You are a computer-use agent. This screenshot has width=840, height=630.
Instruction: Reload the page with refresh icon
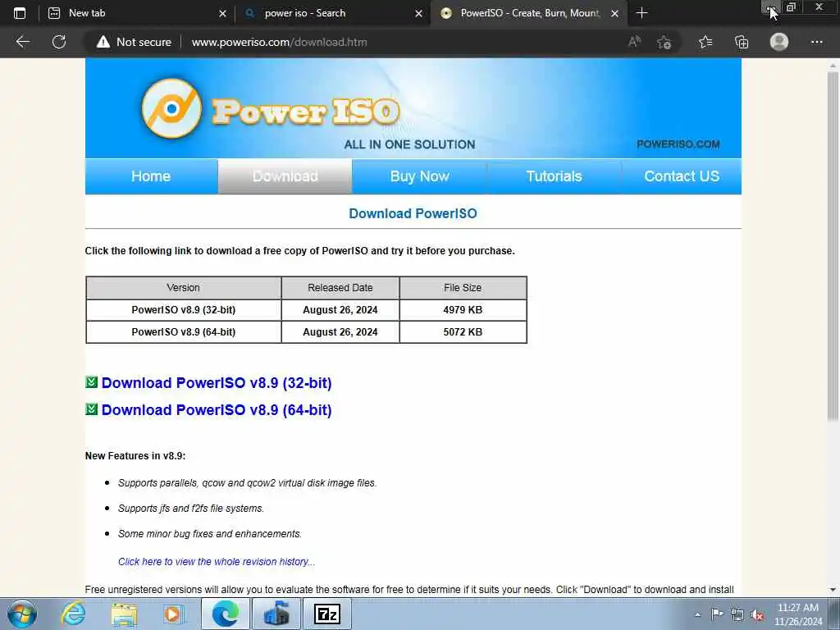tap(59, 42)
